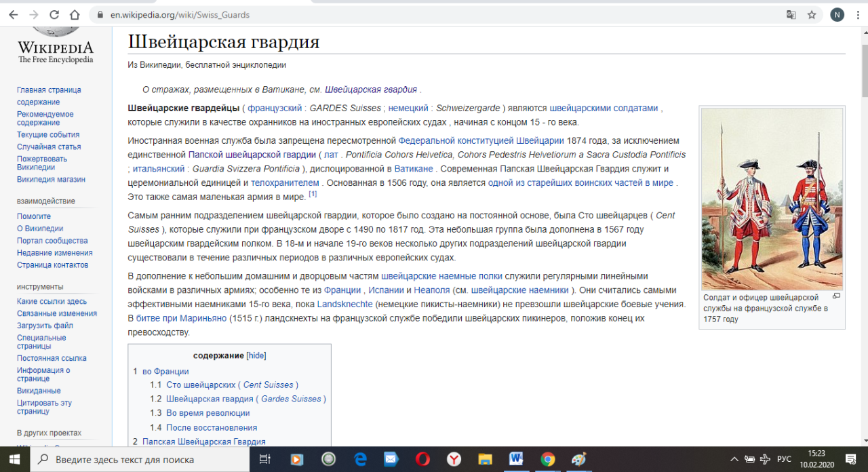The image size is (868, 472).
Task: View site security lock info
Action: pyautogui.click(x=100, y=15)
